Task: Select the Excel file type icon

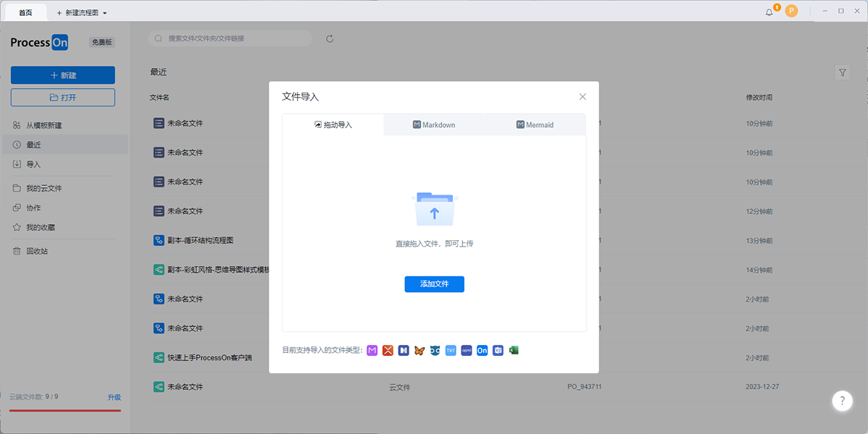Action: pos(514,350)
